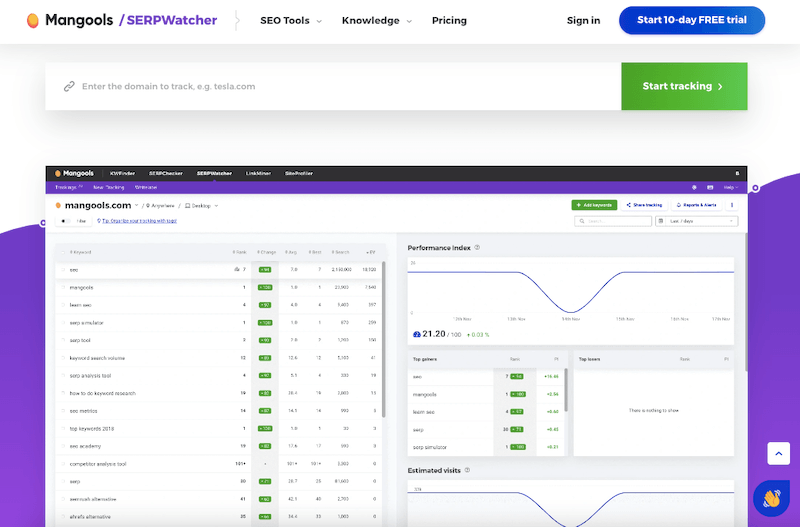
Task: Select the semrush alternative keyword row
Action: 218,499
